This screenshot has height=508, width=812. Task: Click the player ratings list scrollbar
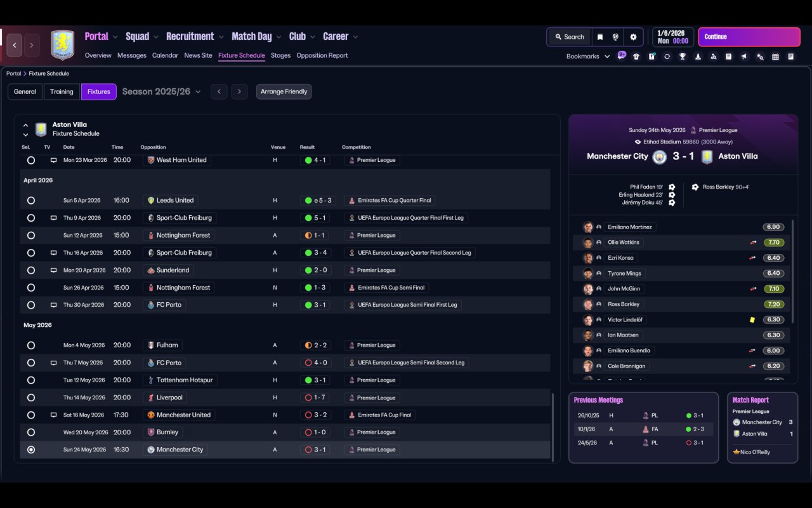(793, 271)
